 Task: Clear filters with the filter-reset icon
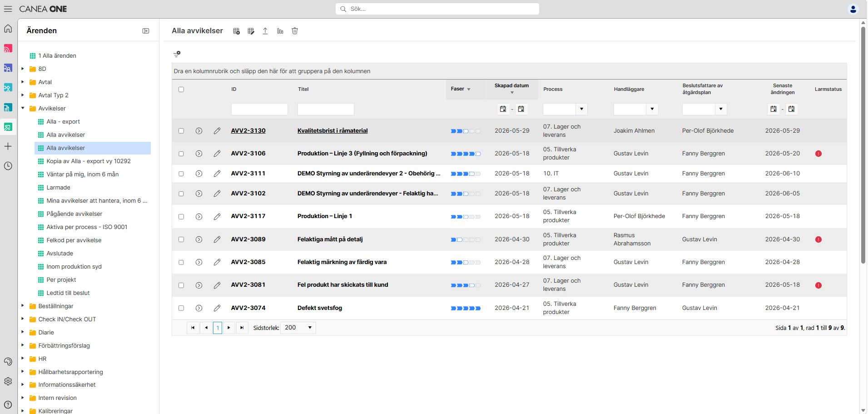[x=177, y=54]
